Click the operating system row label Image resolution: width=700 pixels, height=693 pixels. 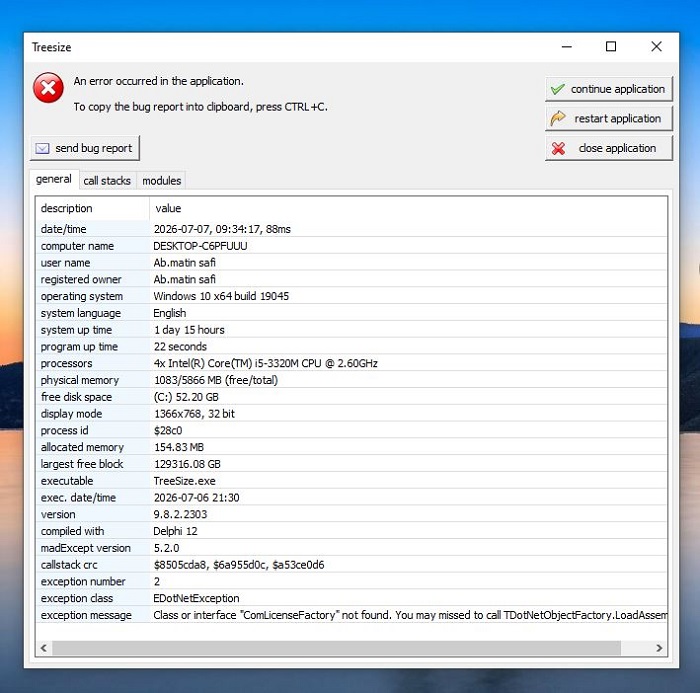pos(82,296)
